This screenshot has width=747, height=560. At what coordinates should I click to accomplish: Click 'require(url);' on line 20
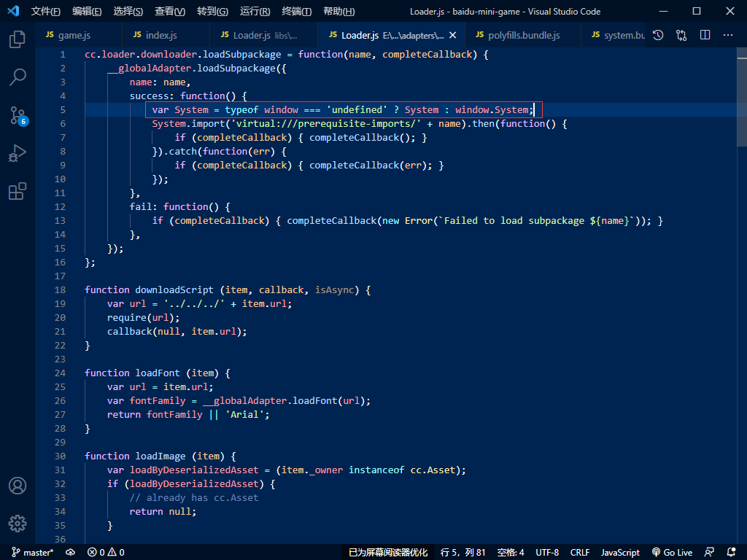[x=144, y=318]
